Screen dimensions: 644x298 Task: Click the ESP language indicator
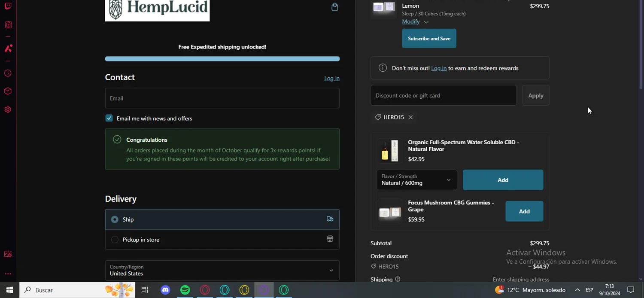coord(589,290)
